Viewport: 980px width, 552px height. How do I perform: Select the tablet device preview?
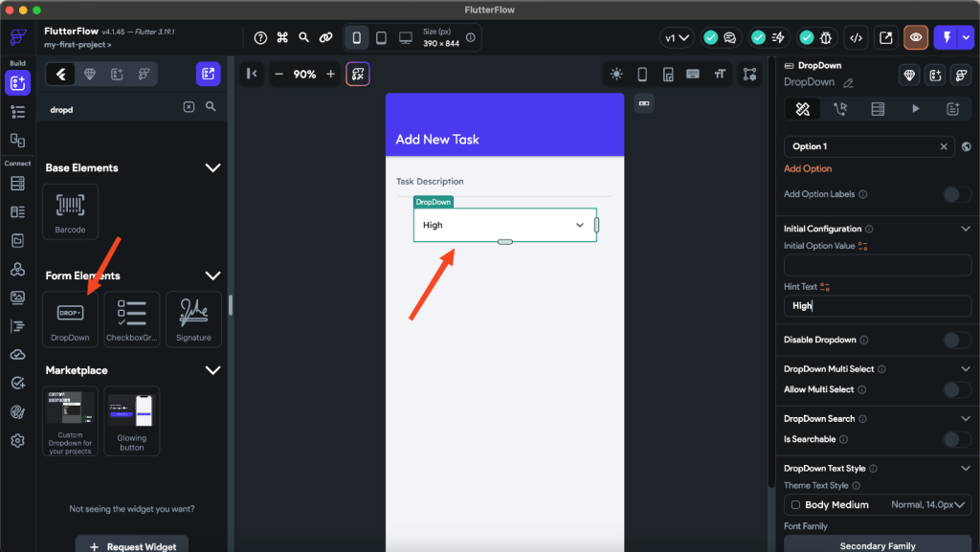coord(381,38)
